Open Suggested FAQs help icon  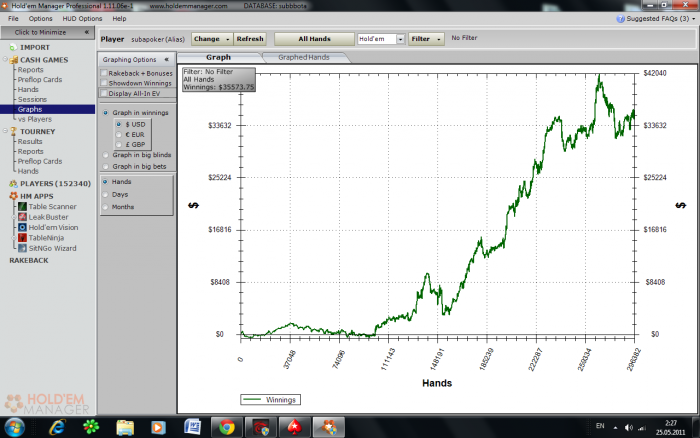click(x=621, y=19)
